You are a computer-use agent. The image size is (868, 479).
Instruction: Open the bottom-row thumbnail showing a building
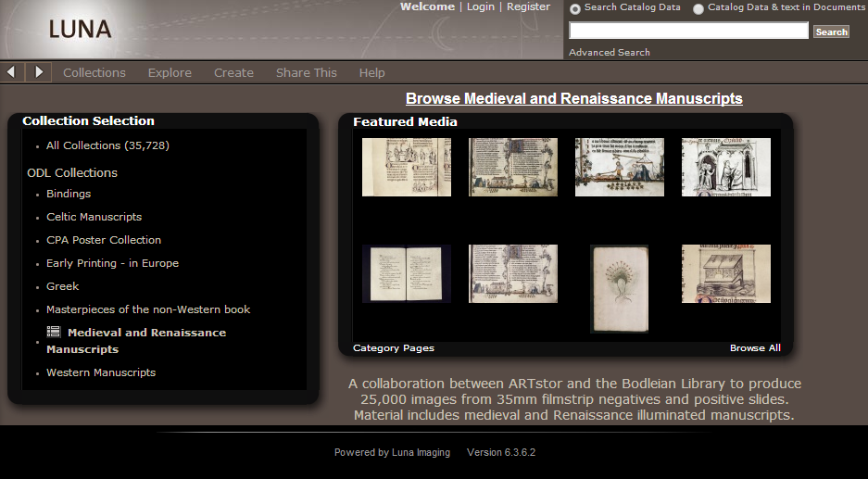[725, 273]
